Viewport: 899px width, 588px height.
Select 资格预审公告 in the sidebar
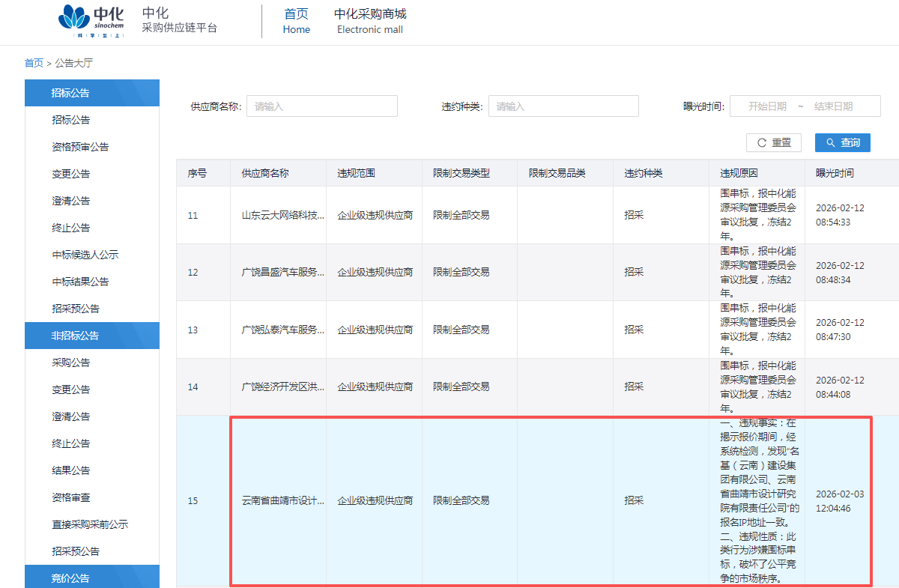pos(80,147)
